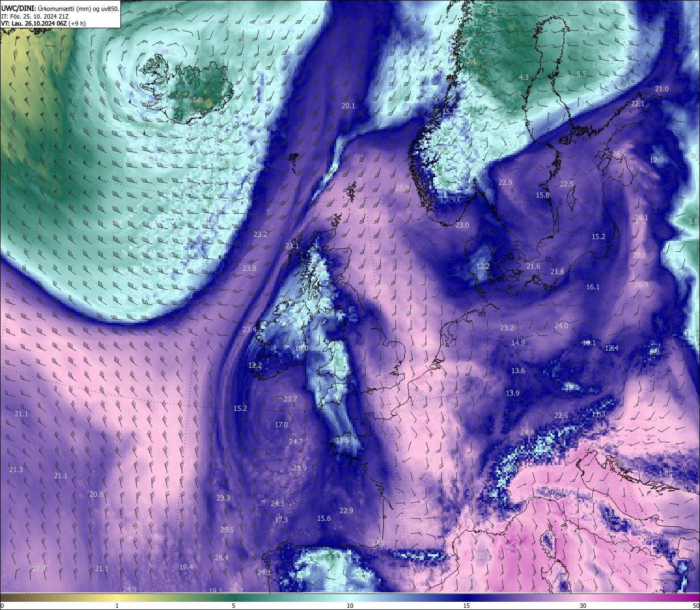Click the map value 12.4
The height and width of the screenshot is (610, 700).
pos(611,348)
